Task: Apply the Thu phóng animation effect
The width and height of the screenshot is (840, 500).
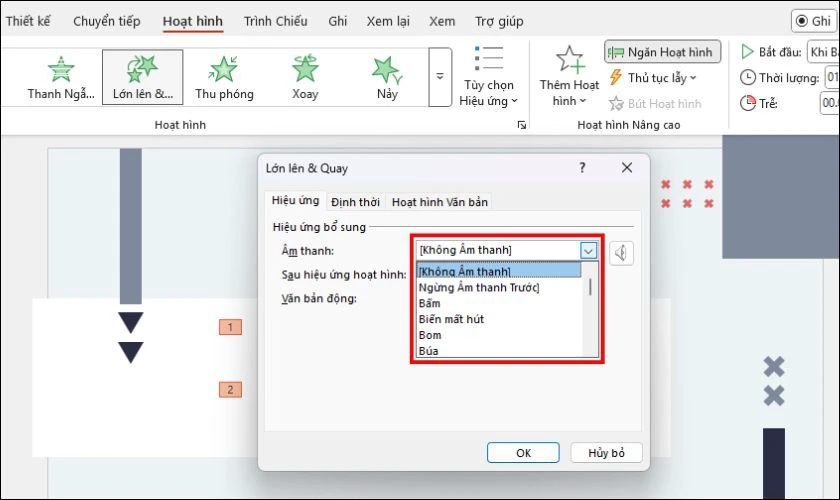Action: pyautogui.click(x=224, y=78)
